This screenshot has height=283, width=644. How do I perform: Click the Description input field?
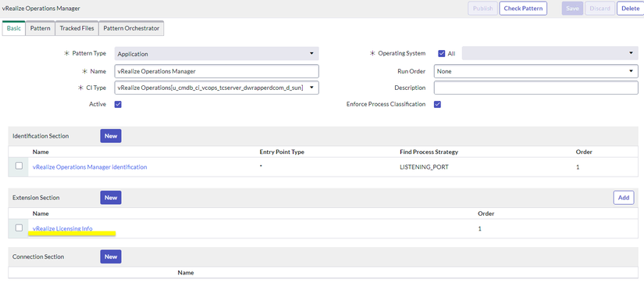coord(536,88)
